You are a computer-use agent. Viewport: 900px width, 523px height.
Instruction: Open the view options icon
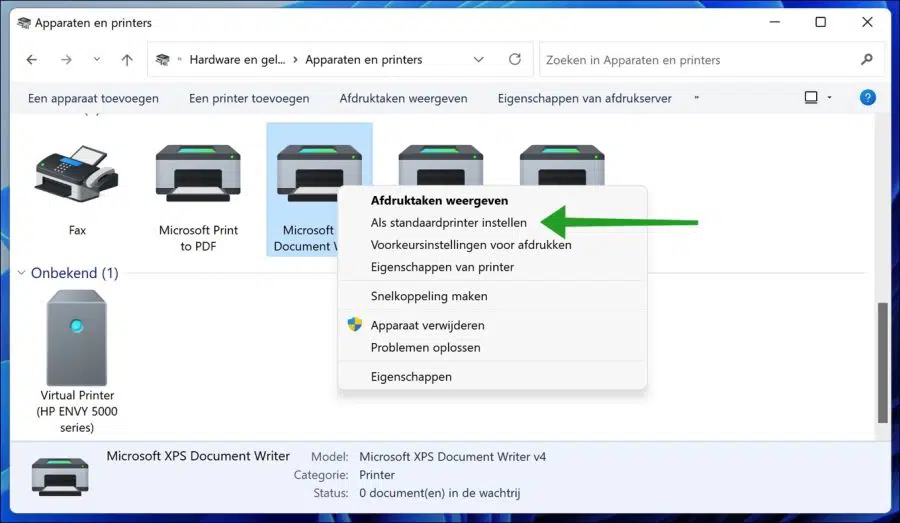pyautogui.click(x=811, y=98)
